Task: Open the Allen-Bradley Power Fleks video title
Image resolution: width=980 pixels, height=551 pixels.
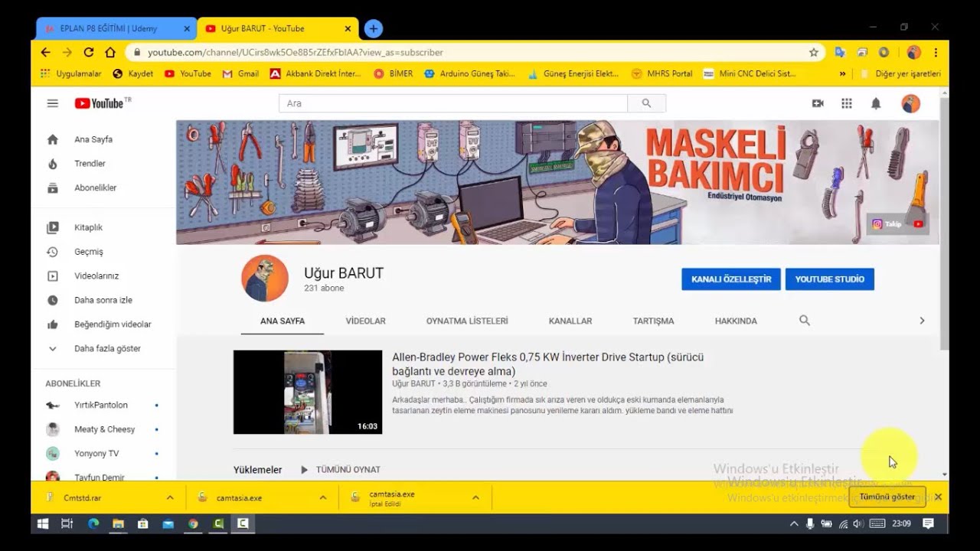Action: [x=548, y=364]
